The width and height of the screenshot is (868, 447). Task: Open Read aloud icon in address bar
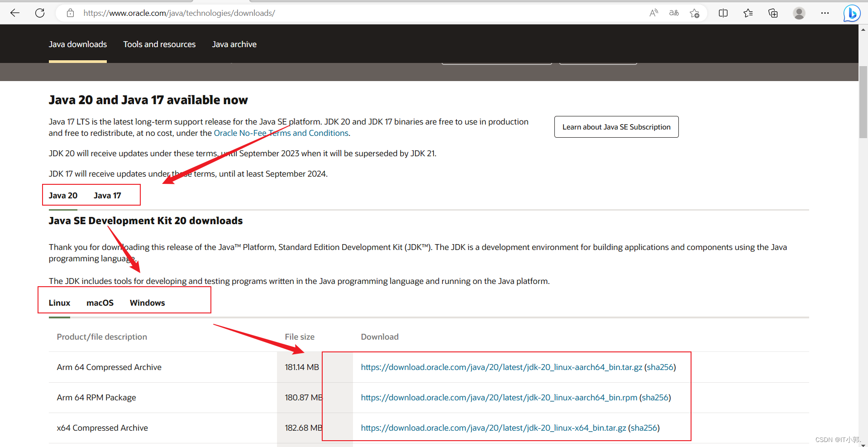click(x=653, y=13)
